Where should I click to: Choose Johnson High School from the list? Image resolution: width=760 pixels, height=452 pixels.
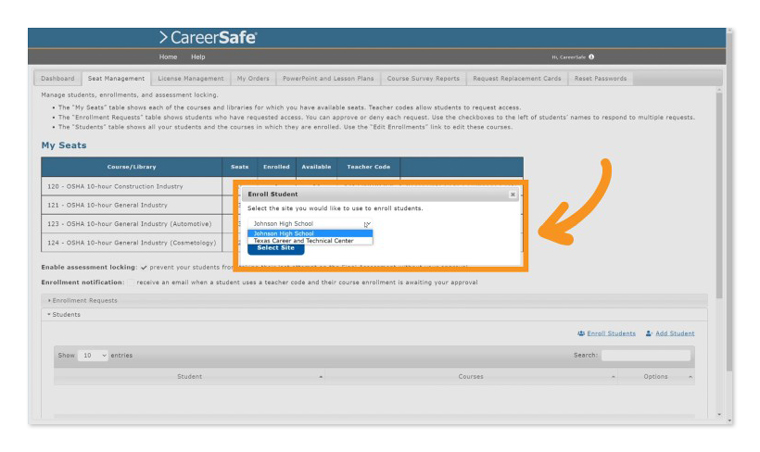(310, 234)
